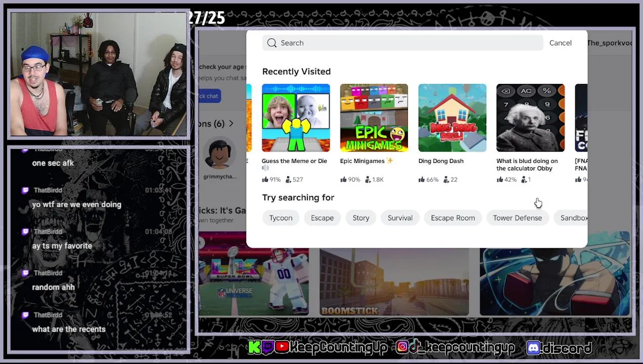The image size is (643, 364).
Task: Click thumbs-up icon showing 90% rating
Action: pyautogui.click(x=343, y=179)
